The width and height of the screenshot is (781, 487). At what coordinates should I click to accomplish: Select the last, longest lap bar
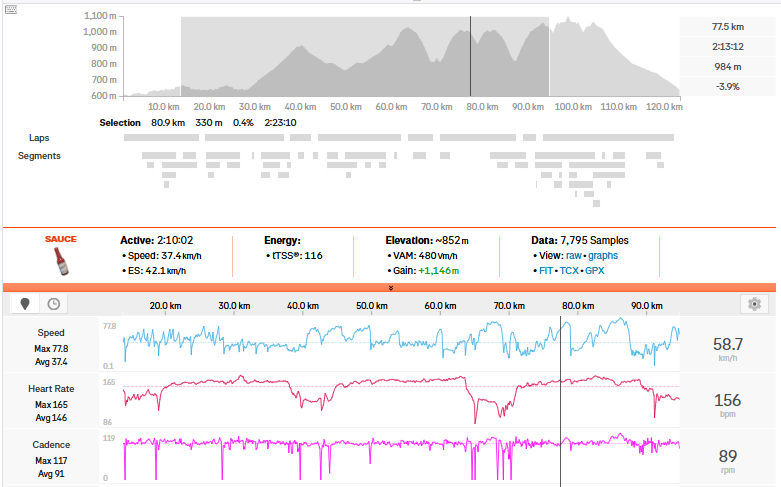(x=608, y=137)
